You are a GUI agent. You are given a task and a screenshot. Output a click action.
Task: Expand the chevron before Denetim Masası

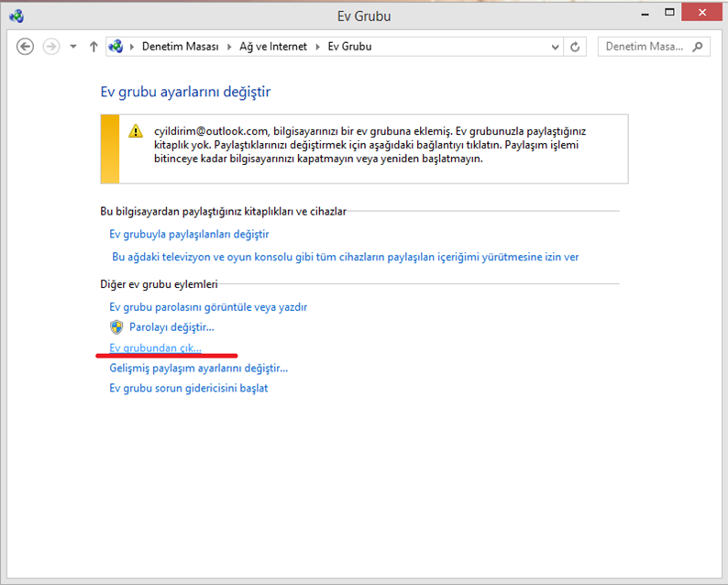pyautogui.click(x=132, y=47)
